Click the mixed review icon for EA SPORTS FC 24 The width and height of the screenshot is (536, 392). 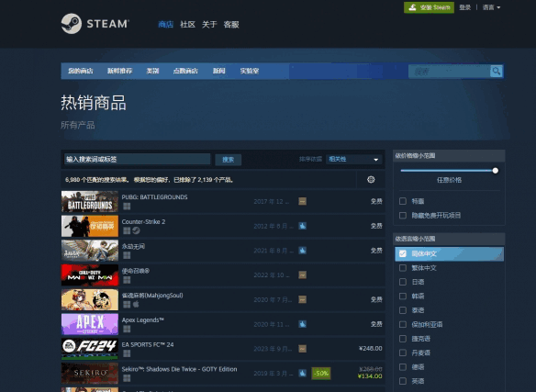coord(303,349)
